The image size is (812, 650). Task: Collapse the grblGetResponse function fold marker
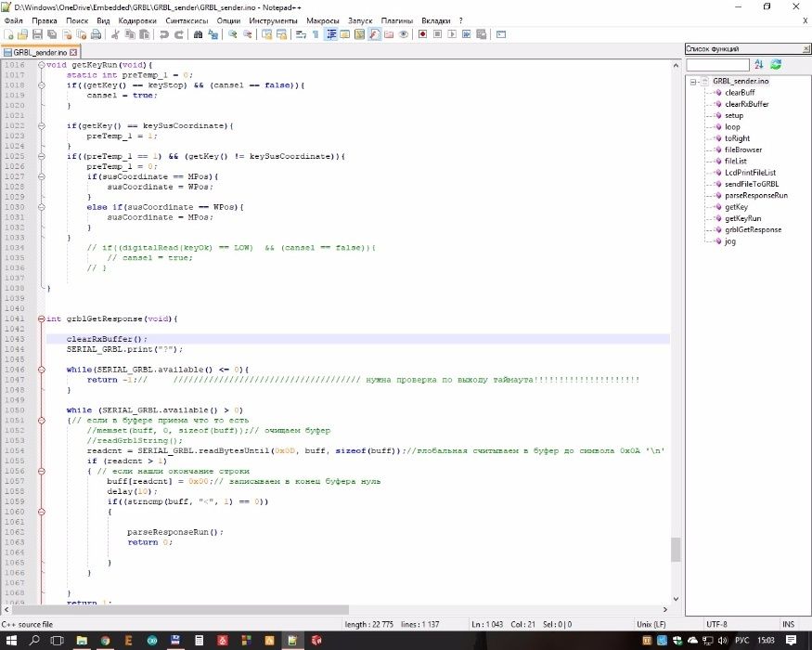pyautogui.click(x=41, y=318)
